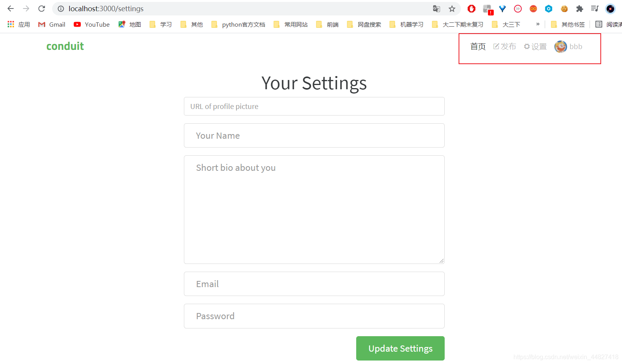622x364 pixels.
Task: Bookmark this page with the star
Action: coord(452,9)
